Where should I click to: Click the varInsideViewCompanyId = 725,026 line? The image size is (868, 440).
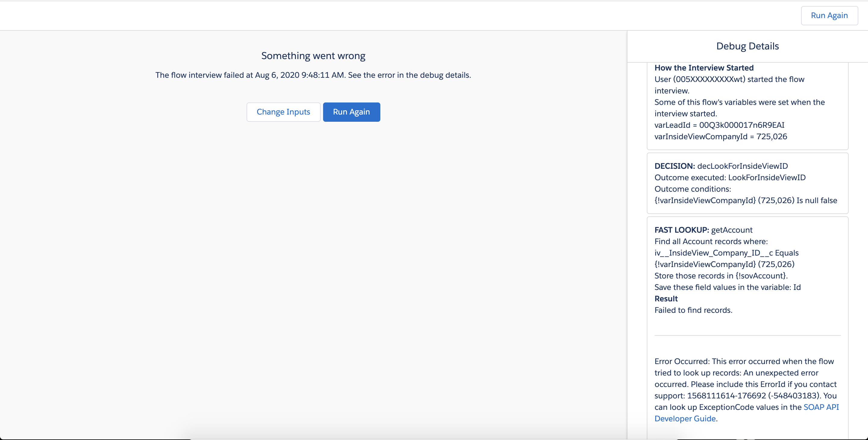[x=720, y=137]
